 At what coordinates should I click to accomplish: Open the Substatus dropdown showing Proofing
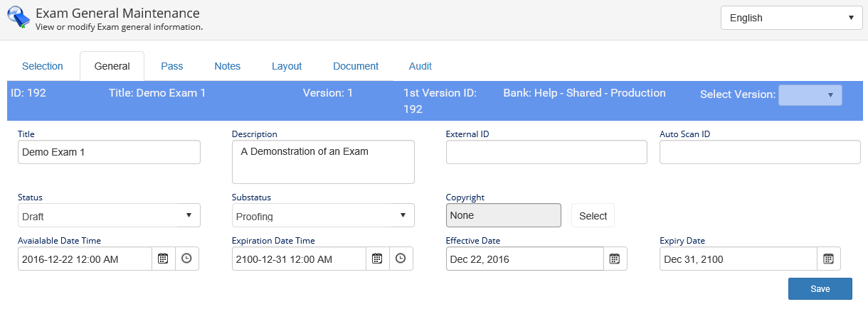pyautogui.click(x=323, y=215)
